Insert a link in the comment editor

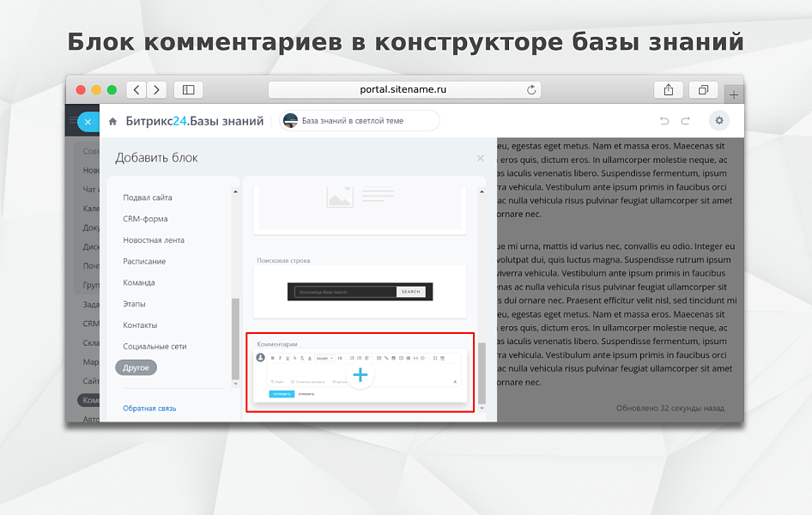click(x=386, y=358)
